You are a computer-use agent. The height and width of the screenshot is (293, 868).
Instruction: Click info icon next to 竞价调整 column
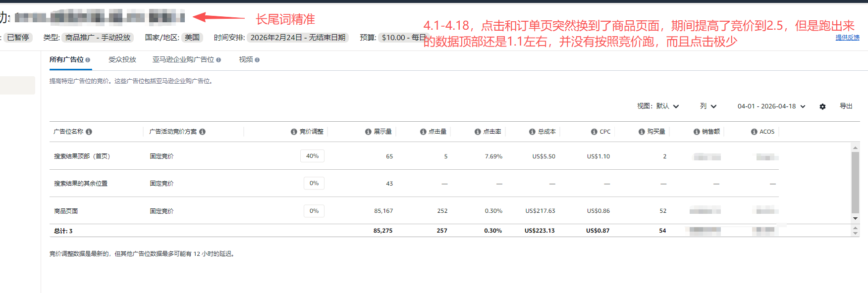coord(294,132)
